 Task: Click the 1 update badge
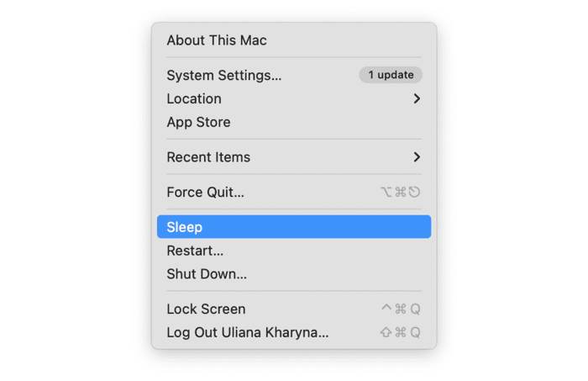pos(391,75)
